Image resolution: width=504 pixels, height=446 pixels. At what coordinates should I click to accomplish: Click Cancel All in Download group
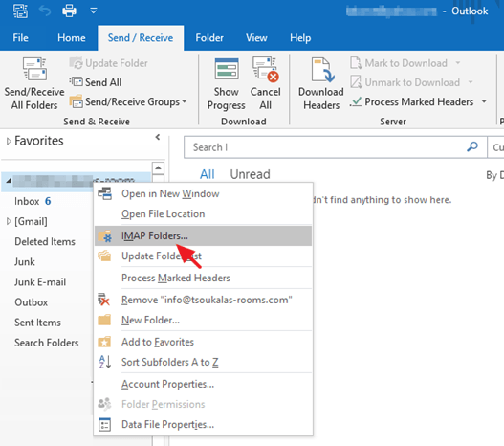pyautogui.click(x=266, y=83)
